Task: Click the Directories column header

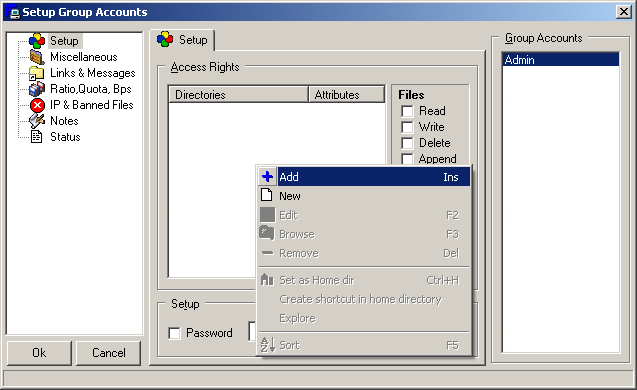Action: [x=238, y=94]
